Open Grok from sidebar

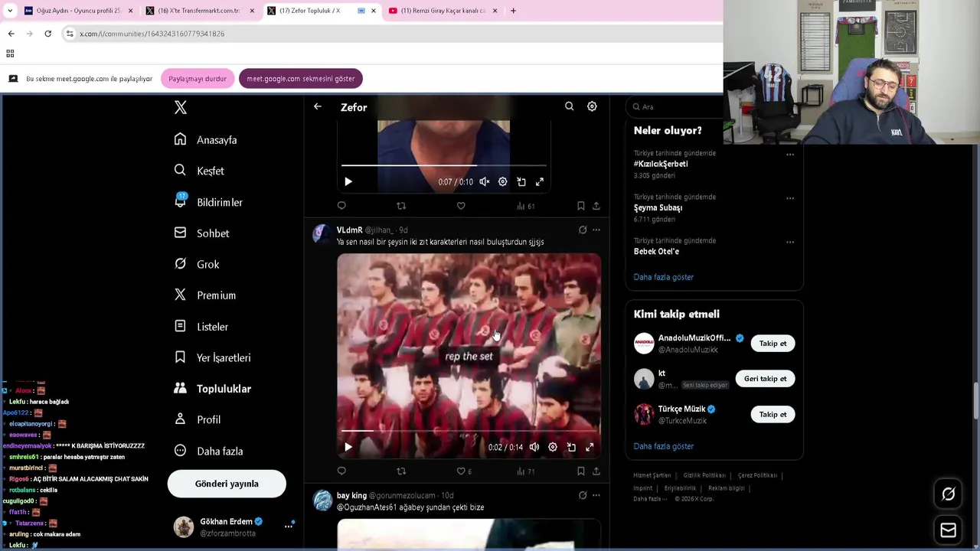(x=197, y=264)
